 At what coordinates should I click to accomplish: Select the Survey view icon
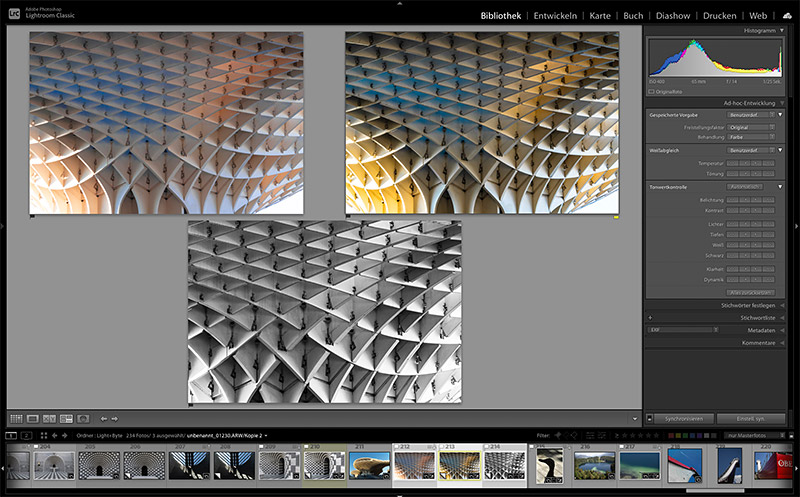pos(66,418)
